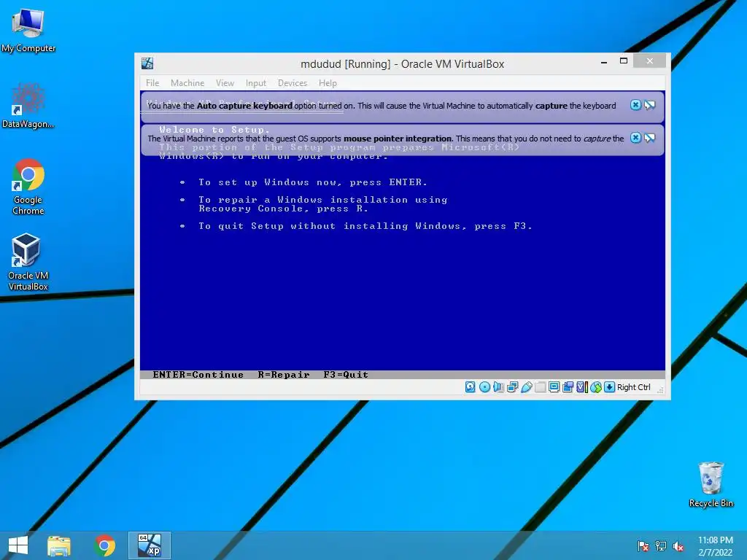The image size is (747, 560).
Task: Click the recording indicator icon
Action: point(568,387)
